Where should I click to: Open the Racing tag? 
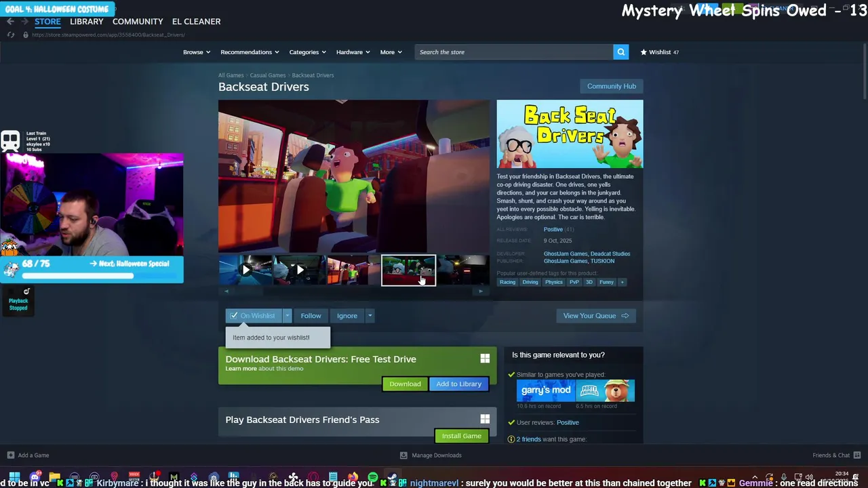point(507,282)
